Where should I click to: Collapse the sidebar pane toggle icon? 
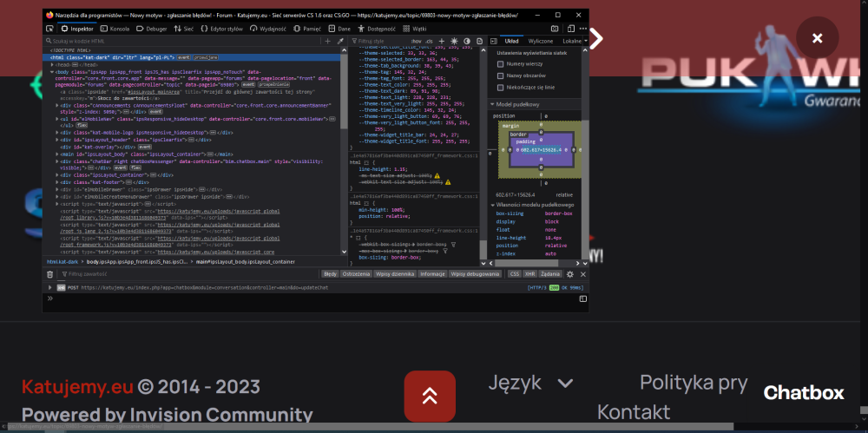[494, 41]
